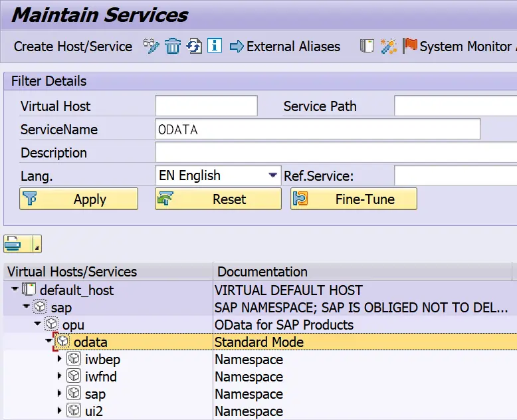The height and width of the screenshot is (420, 517).
Task: Click the Fine-Tune button
Action: [354, 199]
